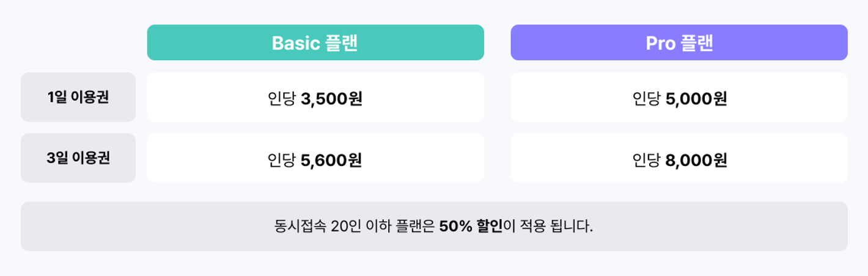Select the Basic 플랜 header
Viewport: 868px width, 276px height.
315,43
